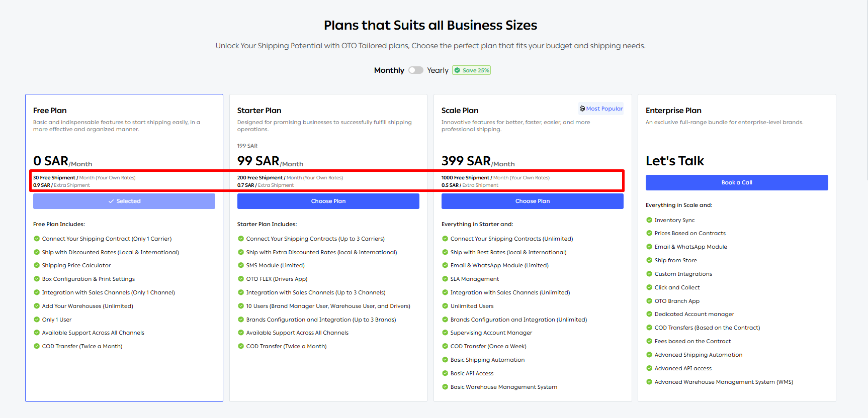Choose the Starter Plan button
Image resolution: width=868 pixels, height=418 pixels.
(x=328, y=201)
